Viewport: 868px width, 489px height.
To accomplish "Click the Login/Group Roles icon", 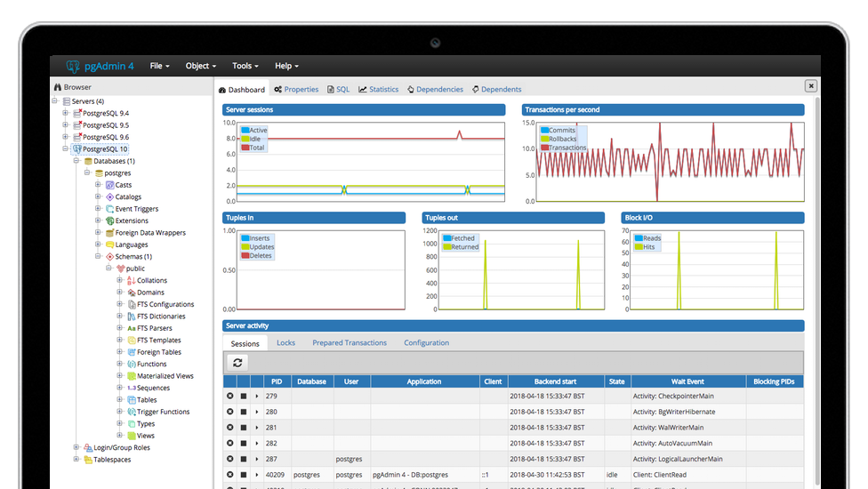I will (88, 447).
